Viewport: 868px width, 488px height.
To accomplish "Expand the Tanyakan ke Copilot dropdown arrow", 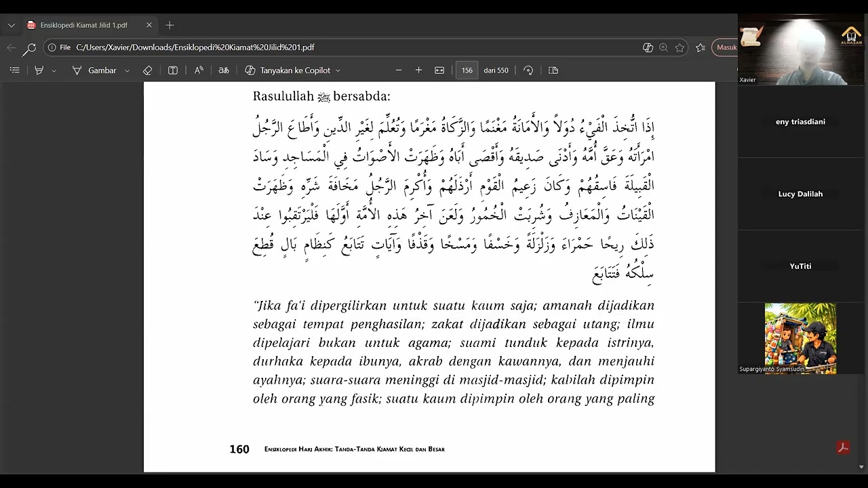I will click(338, 70).
